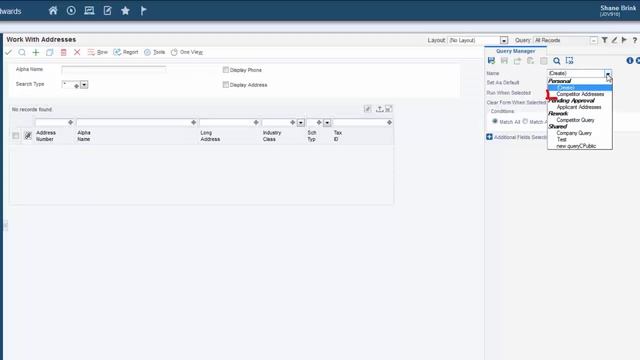The image size is (640, 360).
Task: Click the grid customize pencil icon
Action: click(x=368, y=109)
